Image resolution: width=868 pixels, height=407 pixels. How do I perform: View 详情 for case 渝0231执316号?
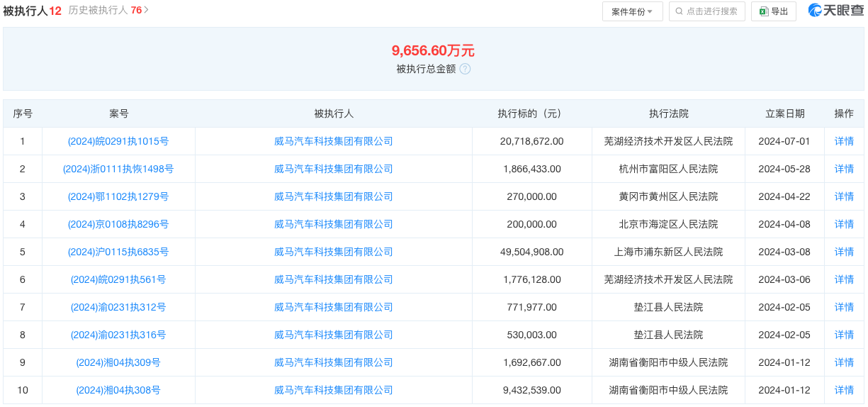click(844, 335)
